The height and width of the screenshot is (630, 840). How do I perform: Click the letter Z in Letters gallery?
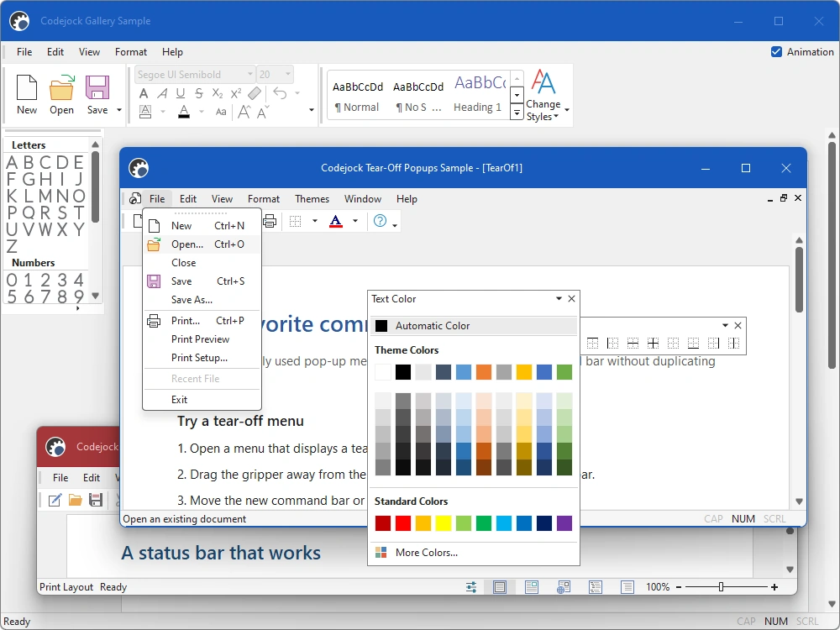[12, 246]
